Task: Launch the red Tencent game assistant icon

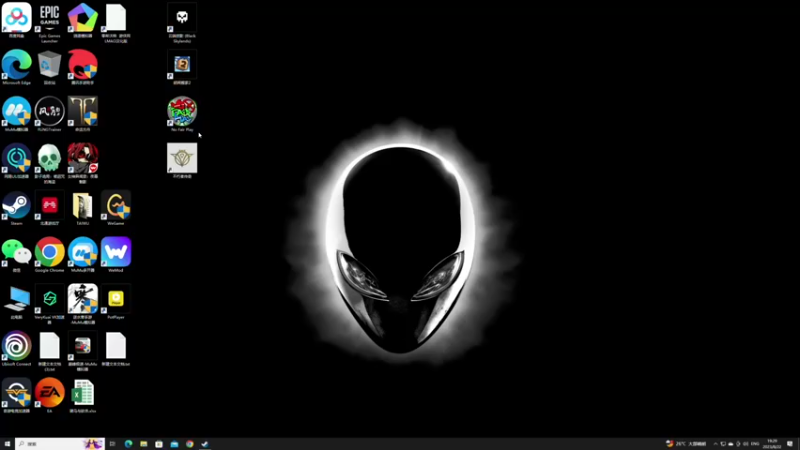Action: coord(83,65)
